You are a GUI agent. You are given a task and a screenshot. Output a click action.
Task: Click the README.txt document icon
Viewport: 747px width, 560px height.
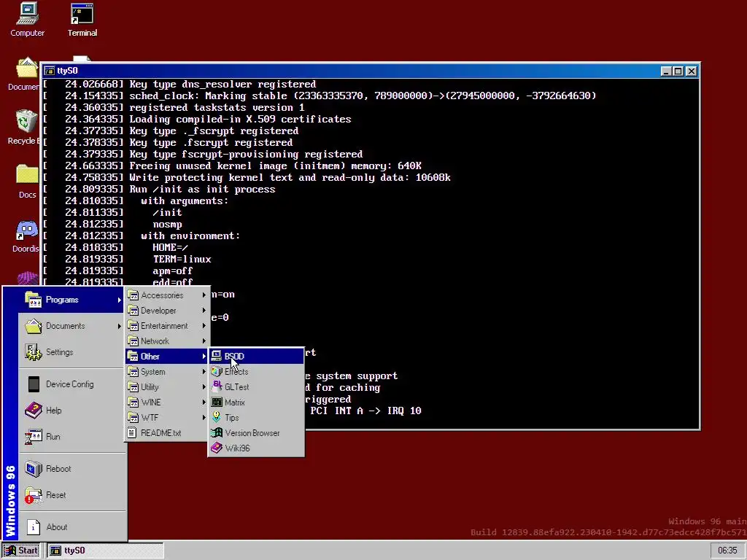pos(133,432)
